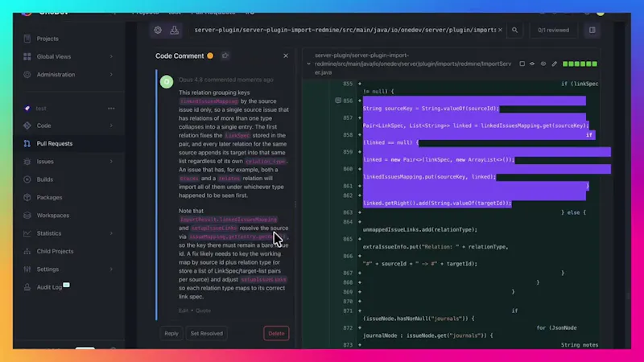
Task: Click the edit pencil icon in file header
Action: [x=555, y=64]
